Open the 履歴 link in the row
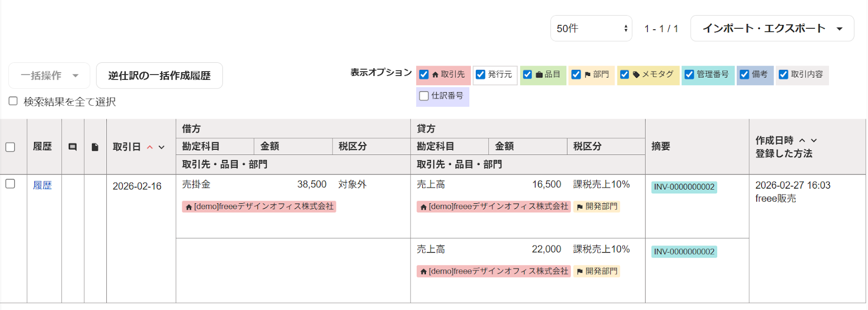 point(42,185)
